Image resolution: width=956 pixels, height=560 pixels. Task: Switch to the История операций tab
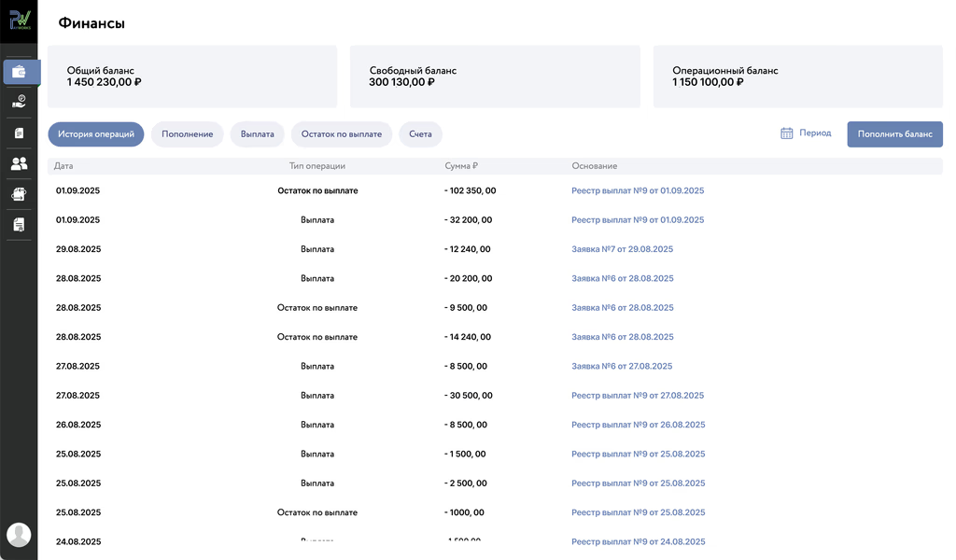click(96, 134)
